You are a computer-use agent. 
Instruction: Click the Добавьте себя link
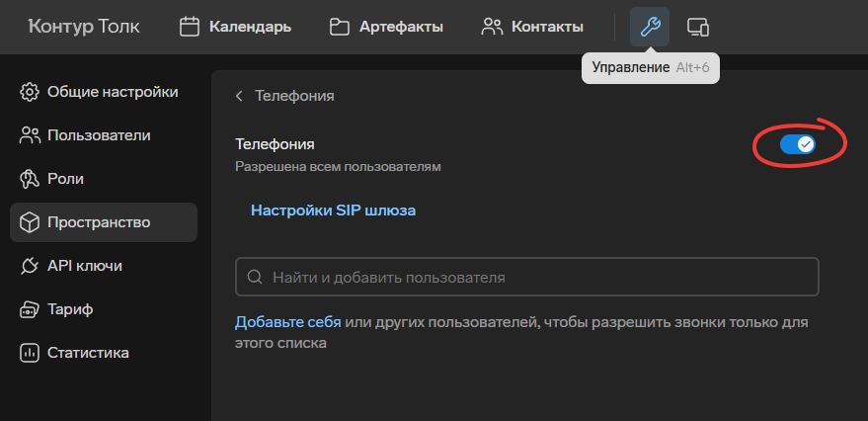coord(288,322)
